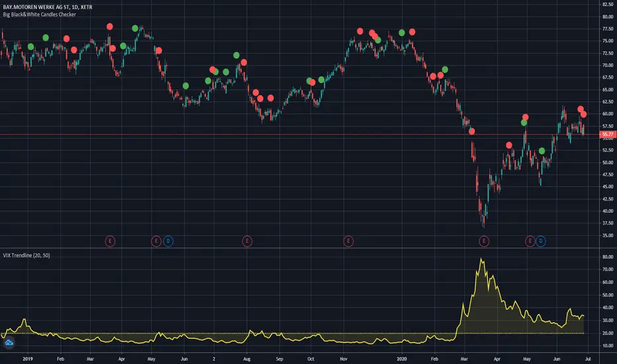The image size is (617, 364).
Task: Click the 35.00 price scale value
Action: coord(608,236)
